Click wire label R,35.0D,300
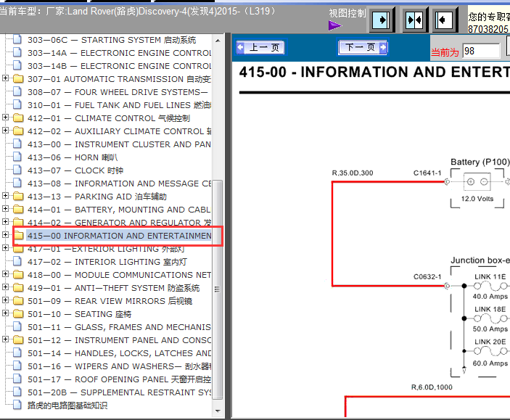This screenshot has width=510, height=420. pos(353,173)
